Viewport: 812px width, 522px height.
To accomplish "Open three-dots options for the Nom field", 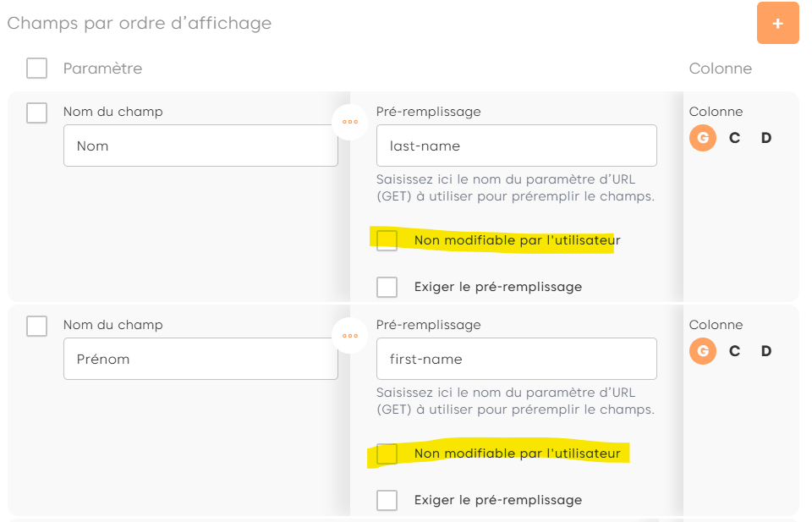I will click(350, 122).
